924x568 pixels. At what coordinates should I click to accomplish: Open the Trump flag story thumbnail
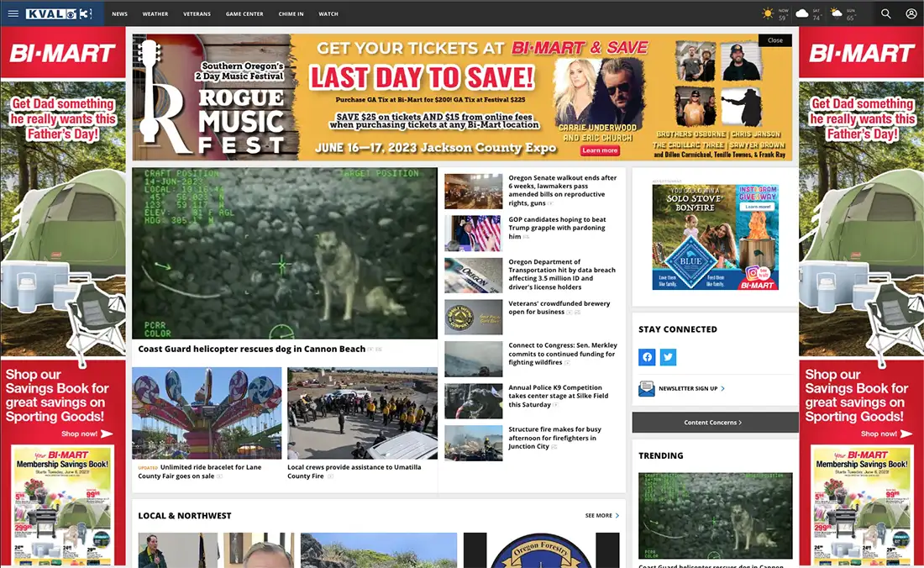(x=473, y=234)
